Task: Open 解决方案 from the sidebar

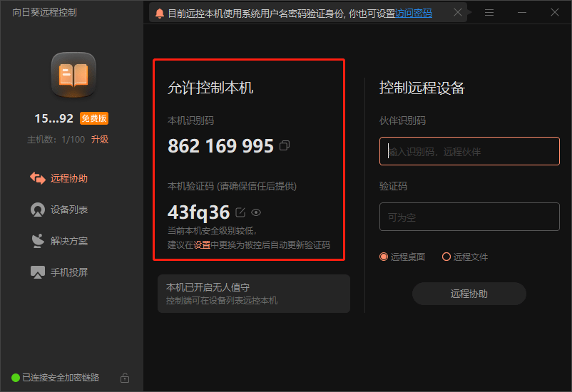Action: click(x=68, y=241)
